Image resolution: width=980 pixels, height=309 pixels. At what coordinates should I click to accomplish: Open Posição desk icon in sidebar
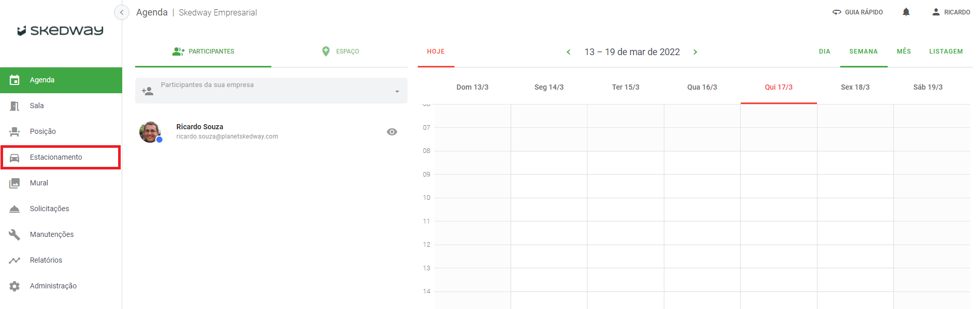pos(14,132)
